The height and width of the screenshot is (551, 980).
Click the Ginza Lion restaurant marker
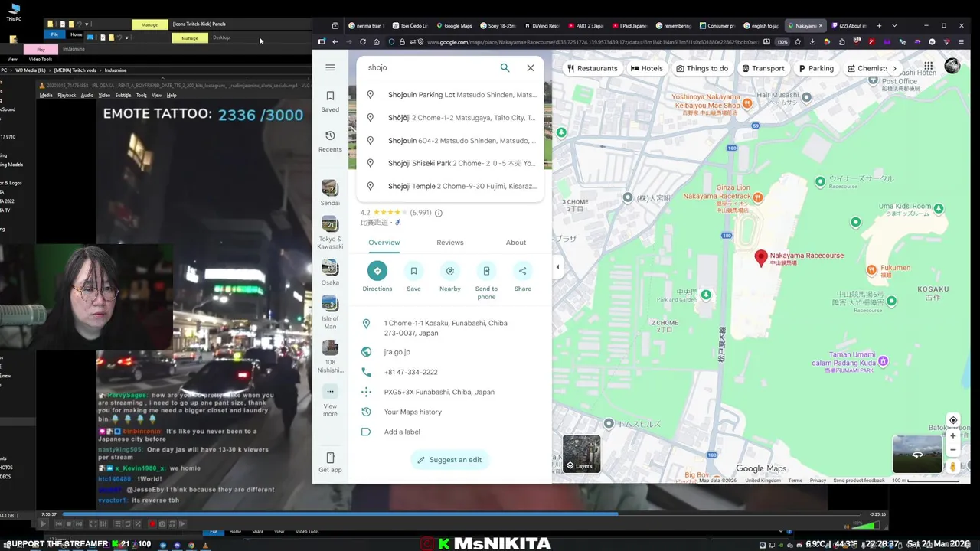tap(757, 197)
